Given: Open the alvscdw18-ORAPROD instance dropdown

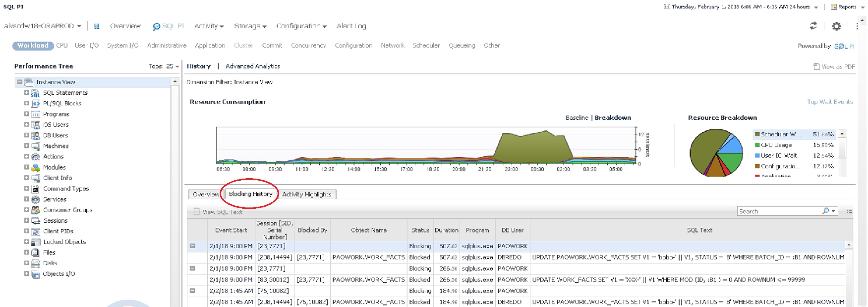Looking at the screenshot, I should pyautogui.click(x=43, y=26).
